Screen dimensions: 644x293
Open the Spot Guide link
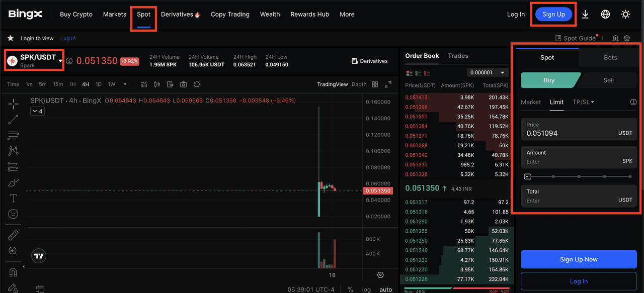(x=576, y=38)
